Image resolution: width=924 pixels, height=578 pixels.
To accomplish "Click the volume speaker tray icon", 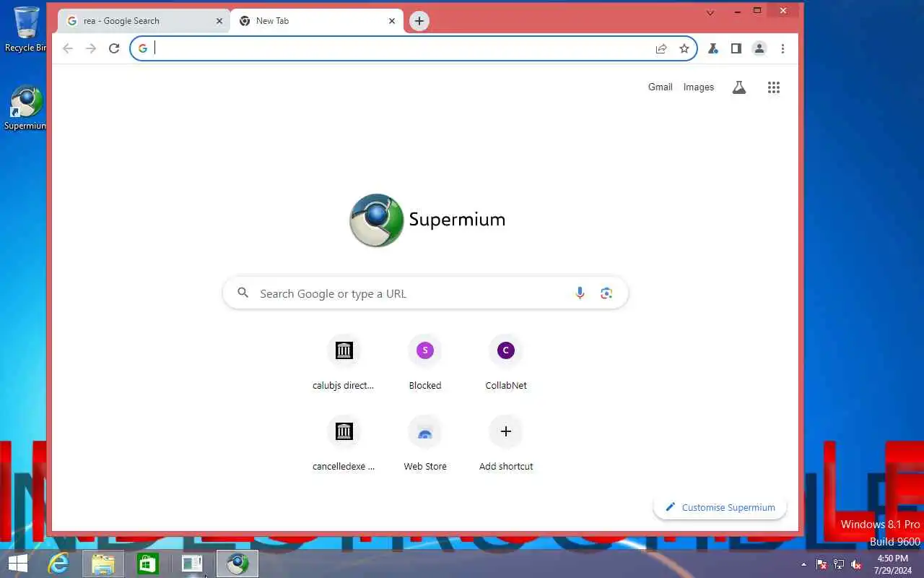I will [x=856, y=564].
